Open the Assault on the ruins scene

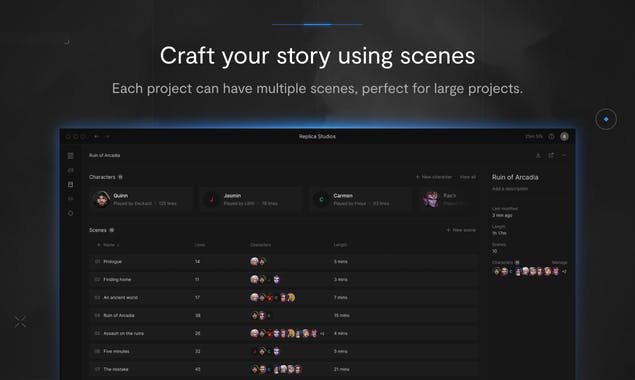click(283, 333)
